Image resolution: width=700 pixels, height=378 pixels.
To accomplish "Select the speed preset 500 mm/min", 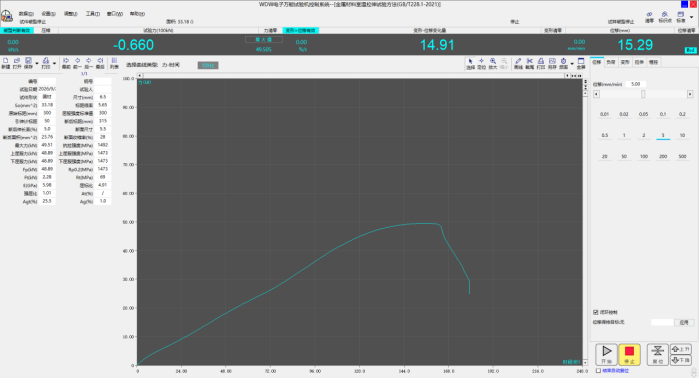I will 682,157.
